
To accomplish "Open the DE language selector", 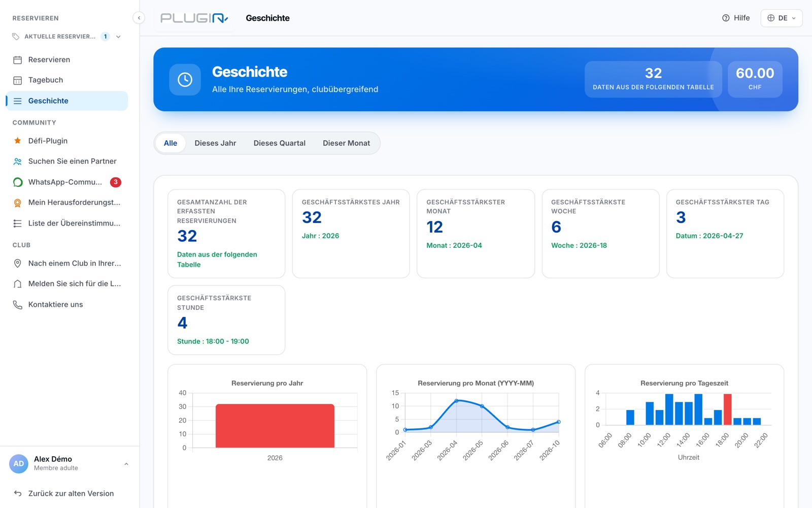I will pyautogui.click(x=782, y=18).
